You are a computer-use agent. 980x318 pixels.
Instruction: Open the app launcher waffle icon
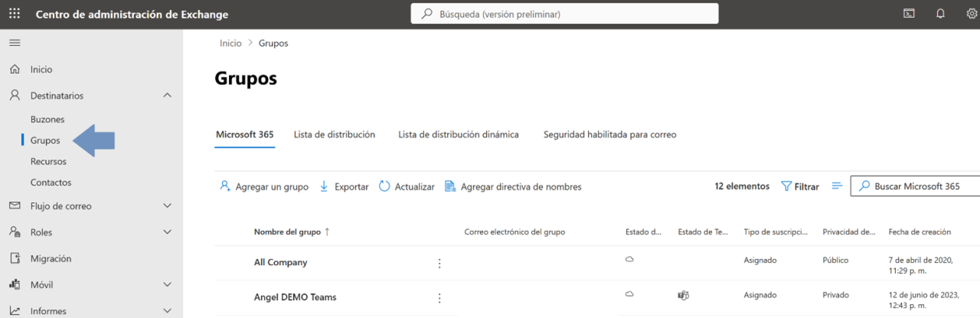point(15,14)
